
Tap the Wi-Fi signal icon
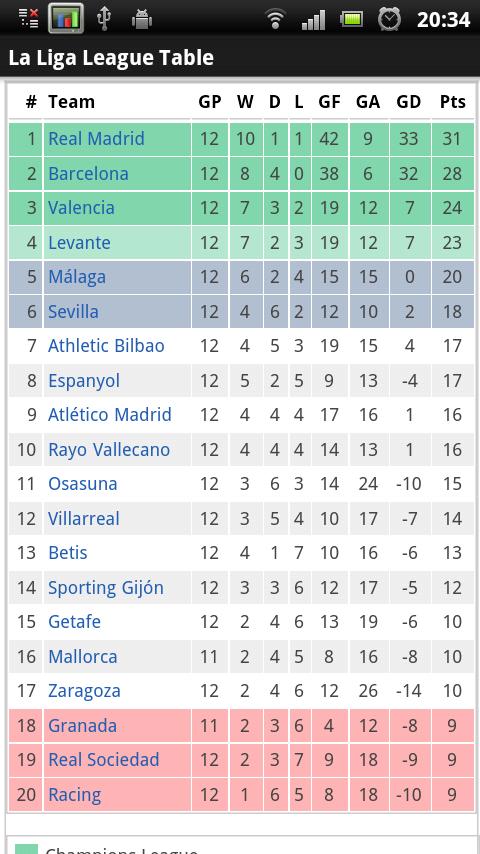[276, 19]
